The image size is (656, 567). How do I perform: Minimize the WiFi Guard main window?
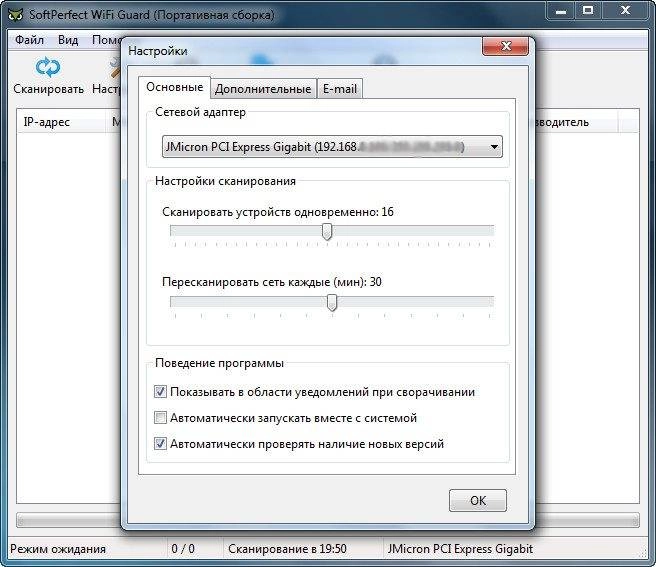coord(561,11)
